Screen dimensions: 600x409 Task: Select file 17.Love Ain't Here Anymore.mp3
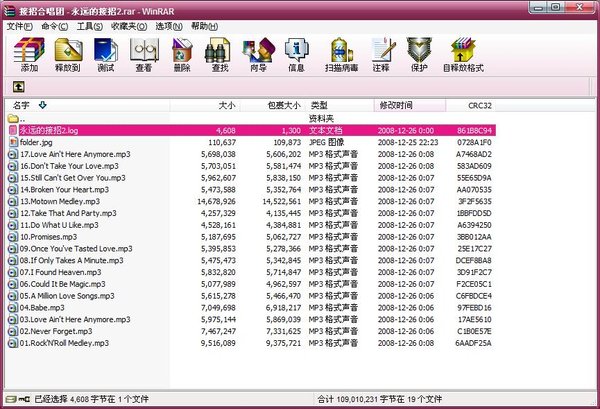[x=75, y=154]
